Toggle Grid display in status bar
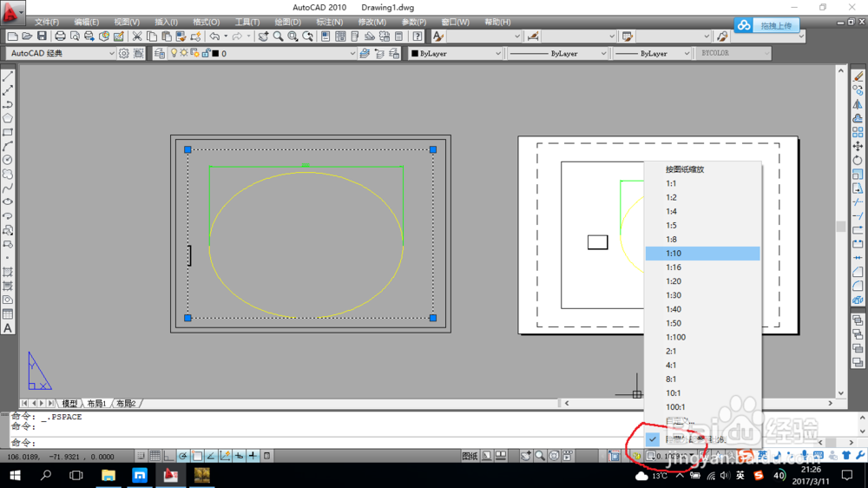This screenshot has width=868, height=488. (155, 456)
